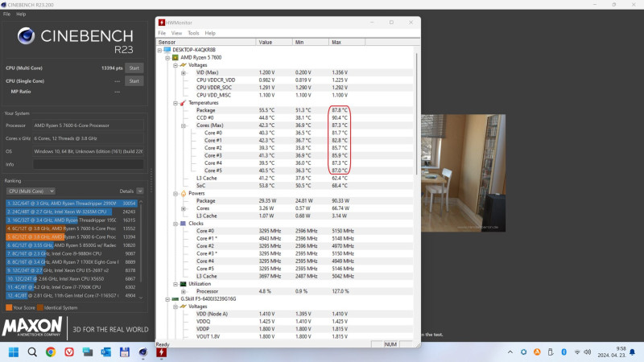Select the Intel Xeon W-3265M ranking entry
The image size is (644, 362).
71,212
